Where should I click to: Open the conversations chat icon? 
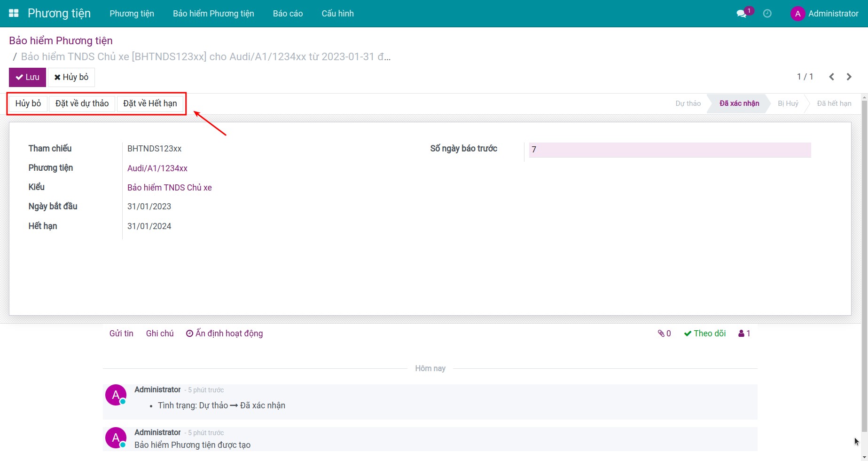pos(742,14)
